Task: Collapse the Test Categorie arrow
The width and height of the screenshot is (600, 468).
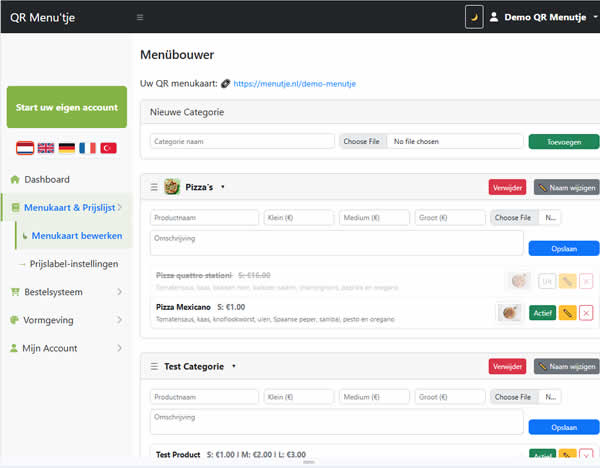Action: pyautogui.click(x=234, y=367)
